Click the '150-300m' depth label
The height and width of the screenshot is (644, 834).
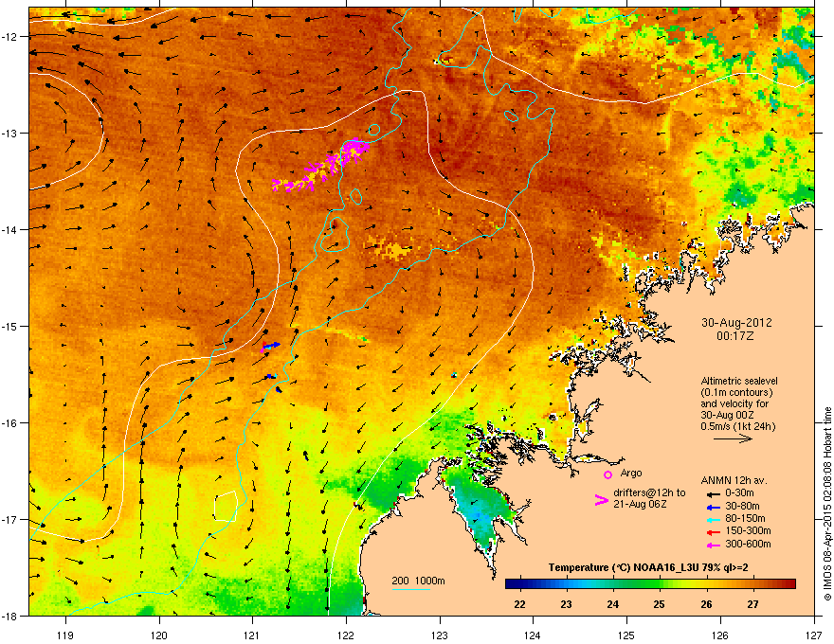748,530
